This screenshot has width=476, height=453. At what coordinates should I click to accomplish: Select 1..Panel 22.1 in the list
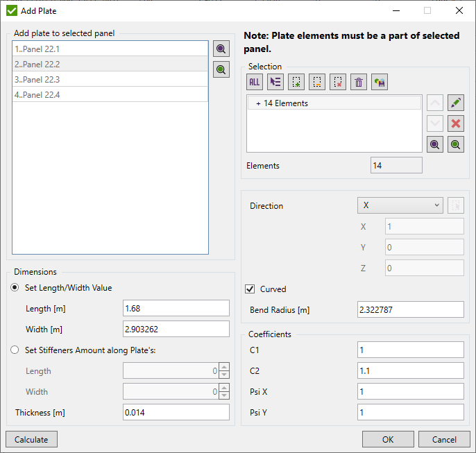coord(110,49)
